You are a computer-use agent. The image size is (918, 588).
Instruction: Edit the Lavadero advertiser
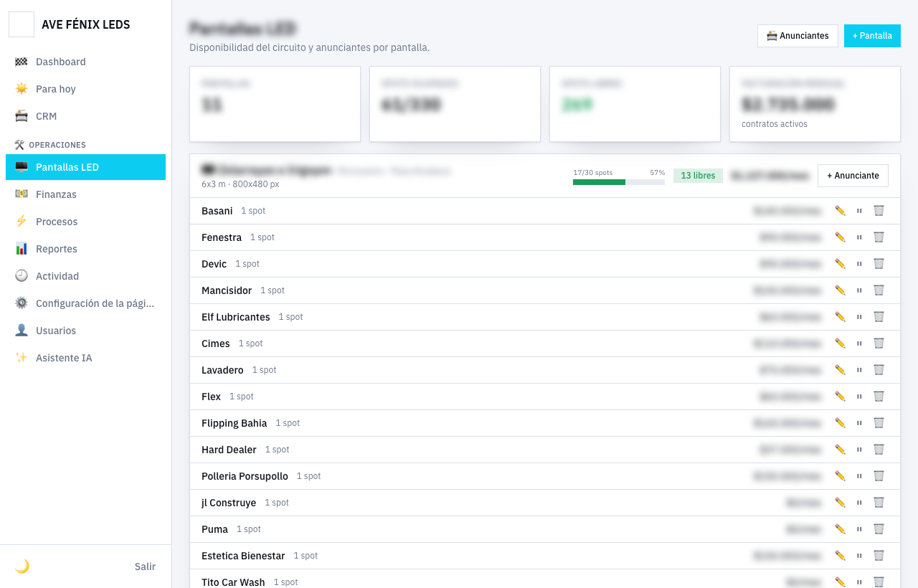pyautogui.click(x=840, y=370)
